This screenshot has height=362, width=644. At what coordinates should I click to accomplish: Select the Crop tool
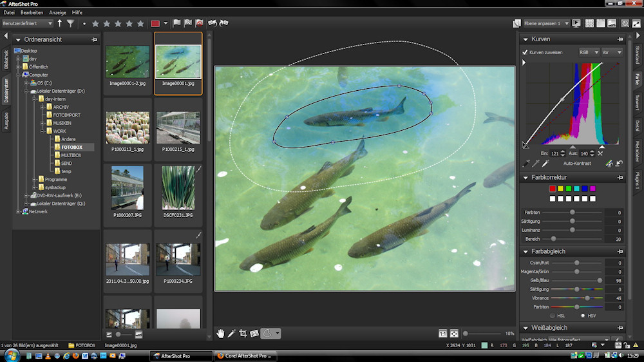pos(243,333)
